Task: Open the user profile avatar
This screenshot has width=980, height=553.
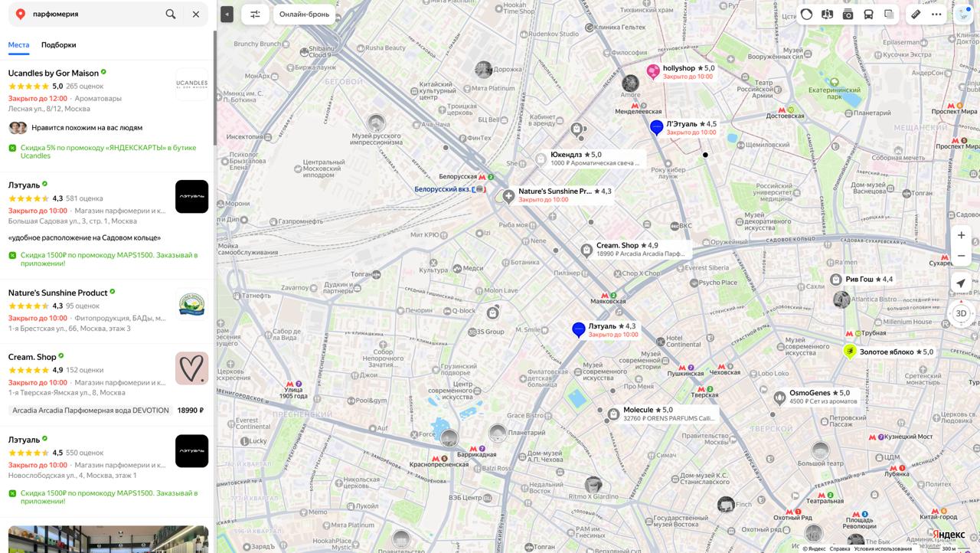Action: (x=963, y=14)
